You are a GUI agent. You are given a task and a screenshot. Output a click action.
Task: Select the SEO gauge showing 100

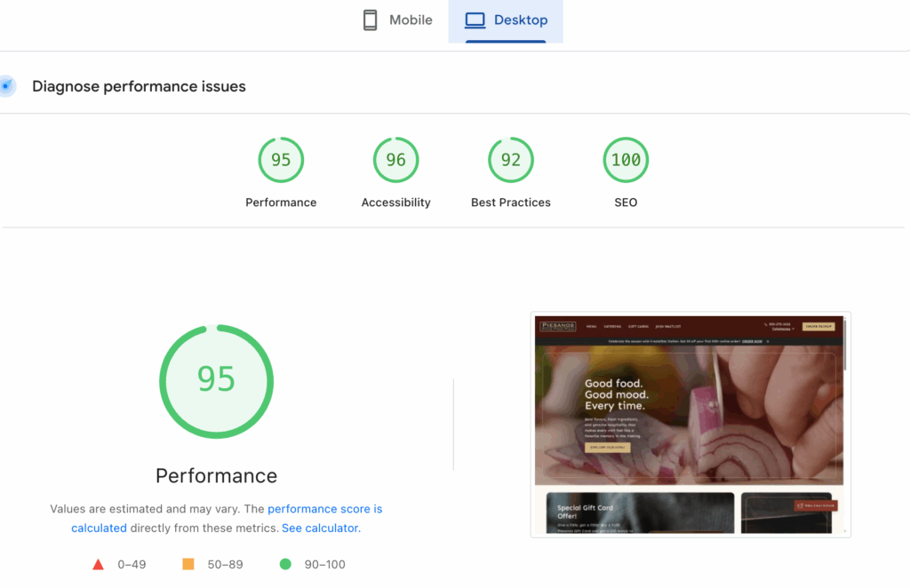point(626,160)
